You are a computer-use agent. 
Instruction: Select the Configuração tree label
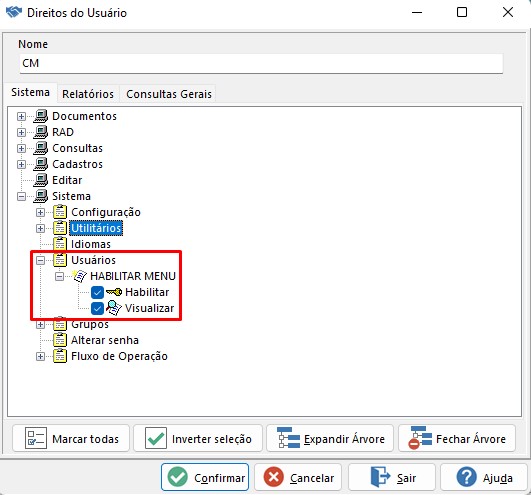[106, 212]
